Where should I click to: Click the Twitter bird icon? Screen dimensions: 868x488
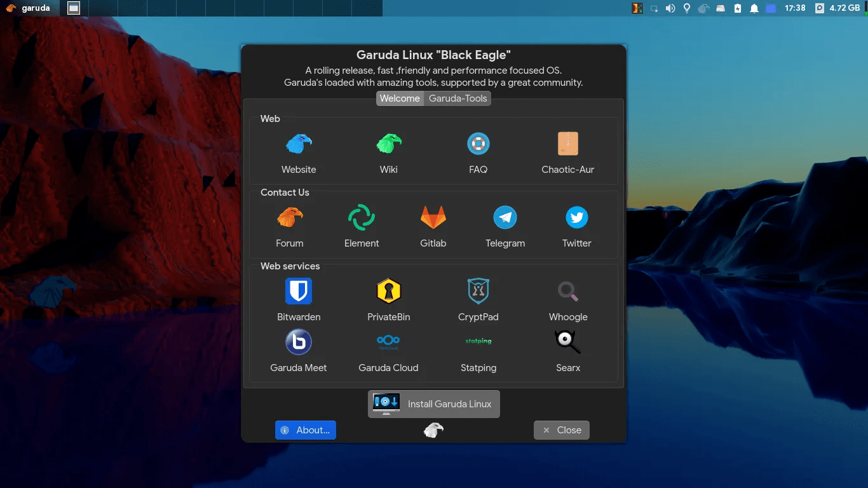(x=577, y=217)
